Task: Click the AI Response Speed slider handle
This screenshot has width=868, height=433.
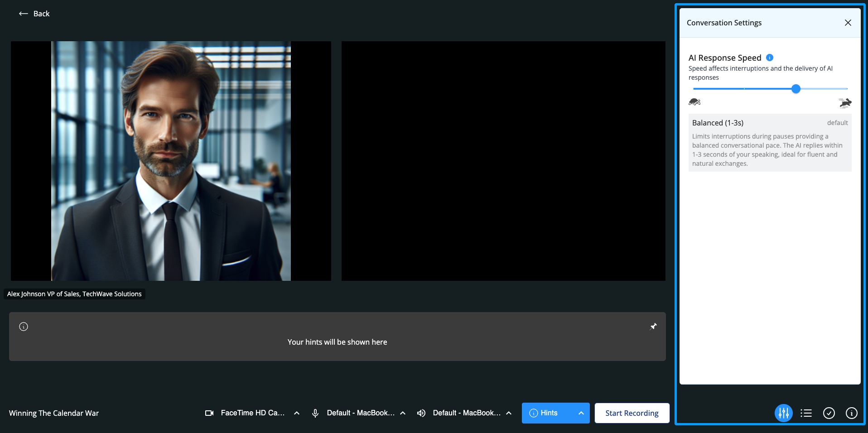Action: click(796, 89)
